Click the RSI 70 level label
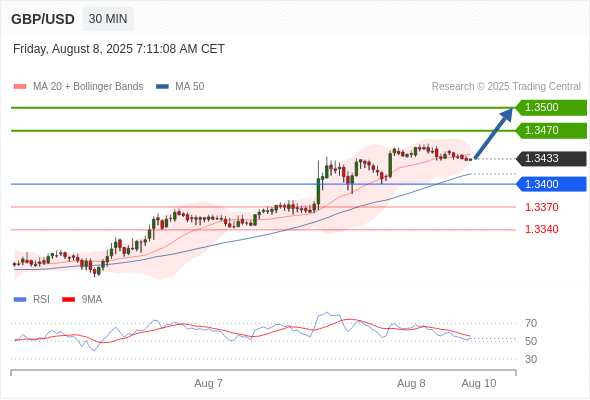590x400 pixels. pyautogui.click(x=531, y=323)
